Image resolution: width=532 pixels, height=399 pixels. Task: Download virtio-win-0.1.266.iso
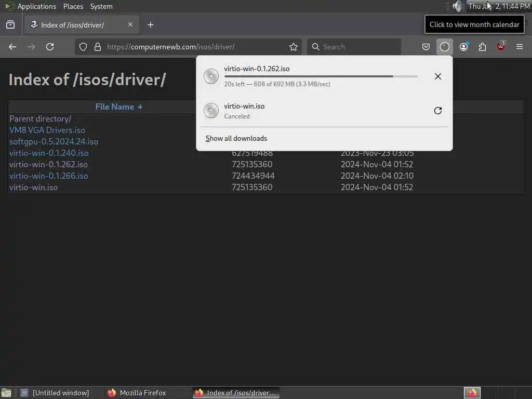click(49, 176)
